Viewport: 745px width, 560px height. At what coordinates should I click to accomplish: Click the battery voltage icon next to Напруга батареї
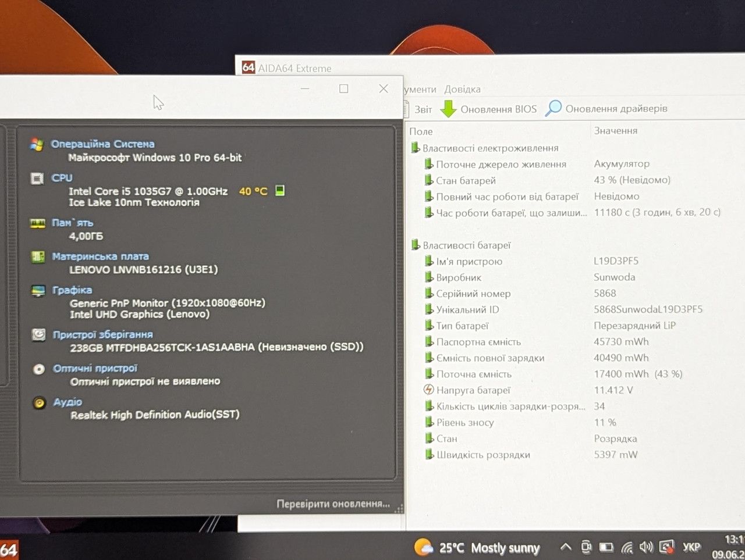429,390
